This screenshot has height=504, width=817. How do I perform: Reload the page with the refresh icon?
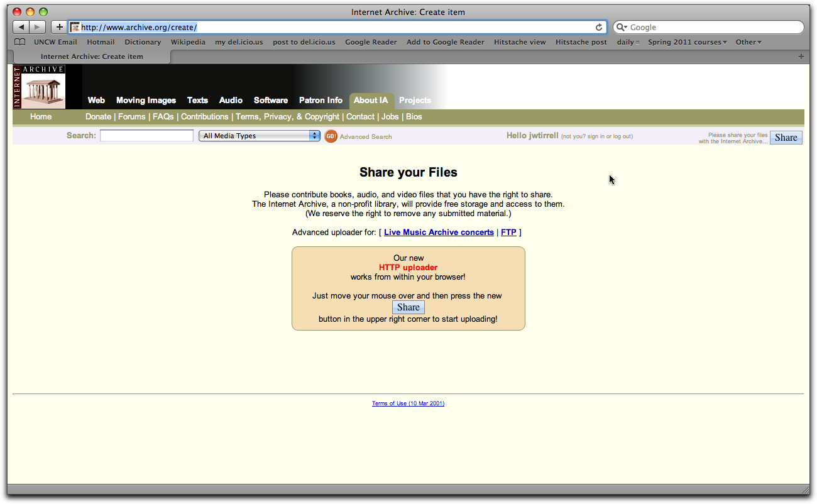point(599,27)
